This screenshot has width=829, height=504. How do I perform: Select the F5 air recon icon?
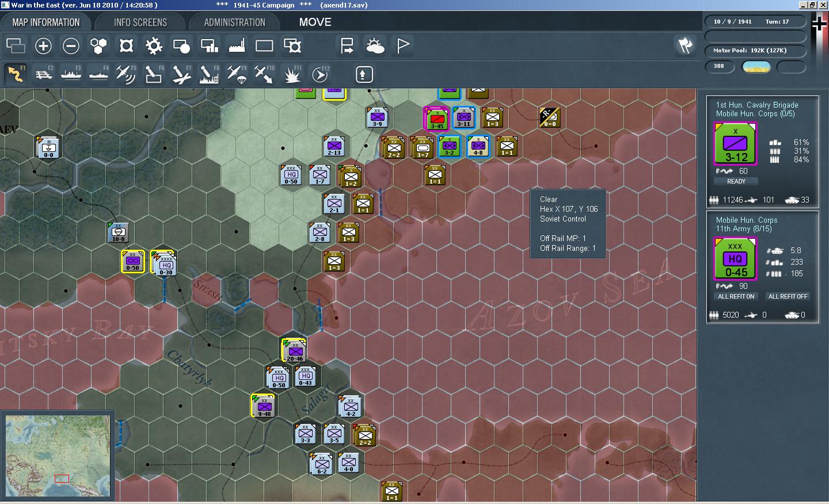coord(126,74)
